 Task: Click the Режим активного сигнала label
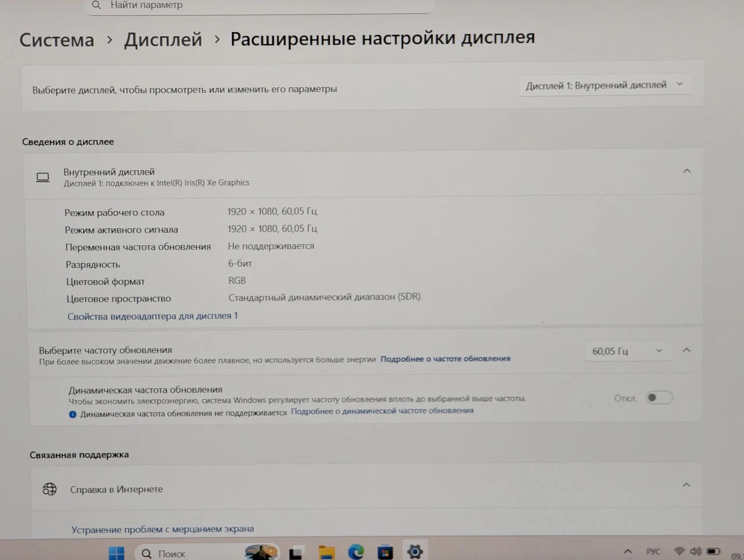coord(121,229)
